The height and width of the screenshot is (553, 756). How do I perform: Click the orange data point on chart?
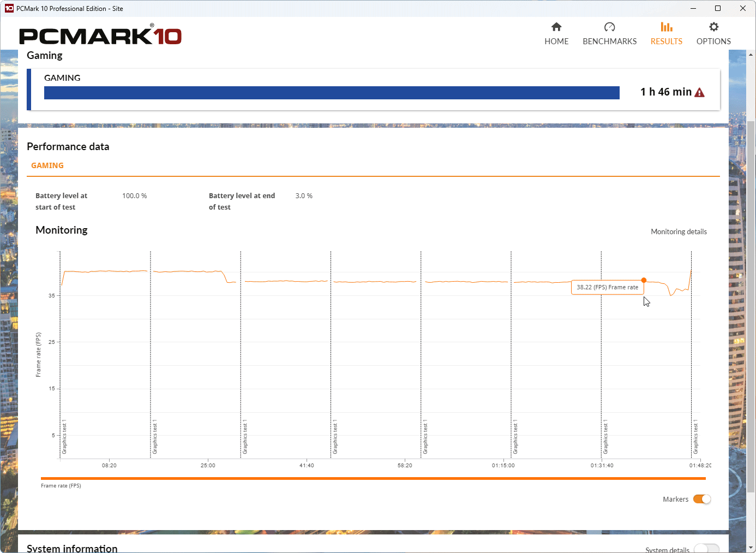(x=644, y=280)
